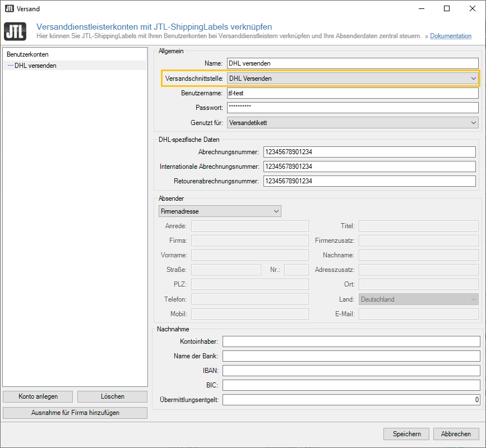The width and height of the screenshot is (486, 448).
Task: Click the Mobil field
Action: [250, 314]
